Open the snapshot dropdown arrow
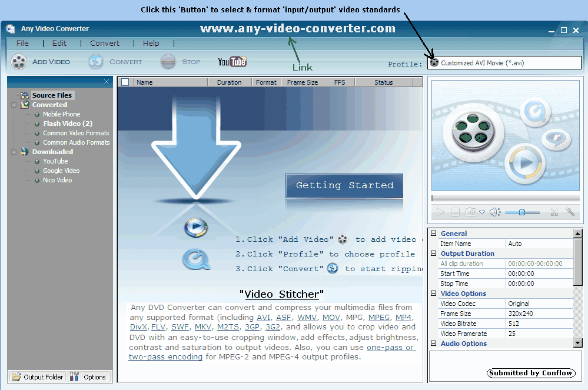 pos(482,212)
